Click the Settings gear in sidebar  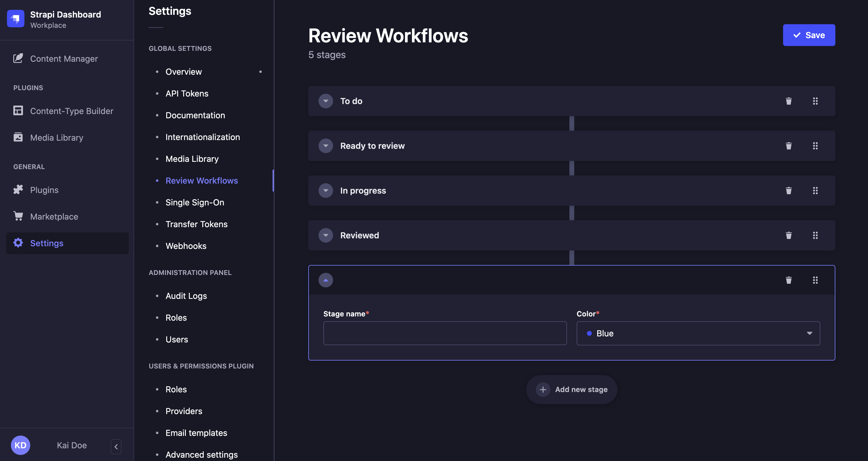tap(18, 243)
